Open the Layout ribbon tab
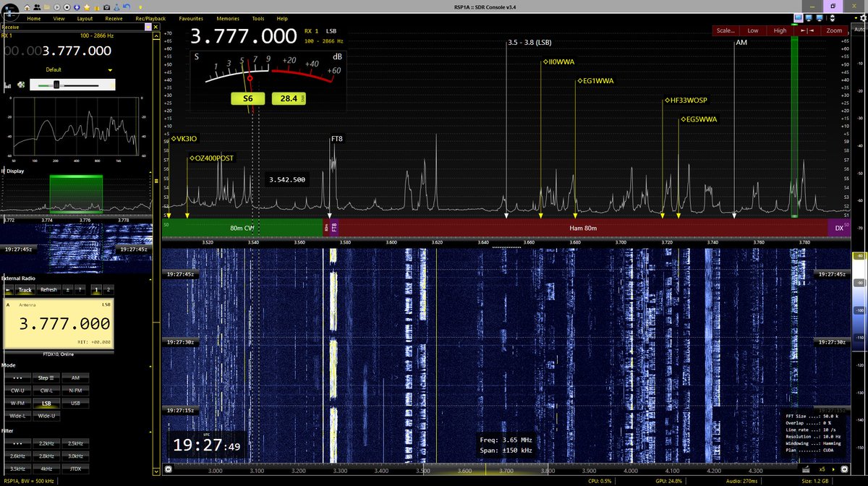The width and height of the screenshot is (868, 486). (x=85, y=18)
